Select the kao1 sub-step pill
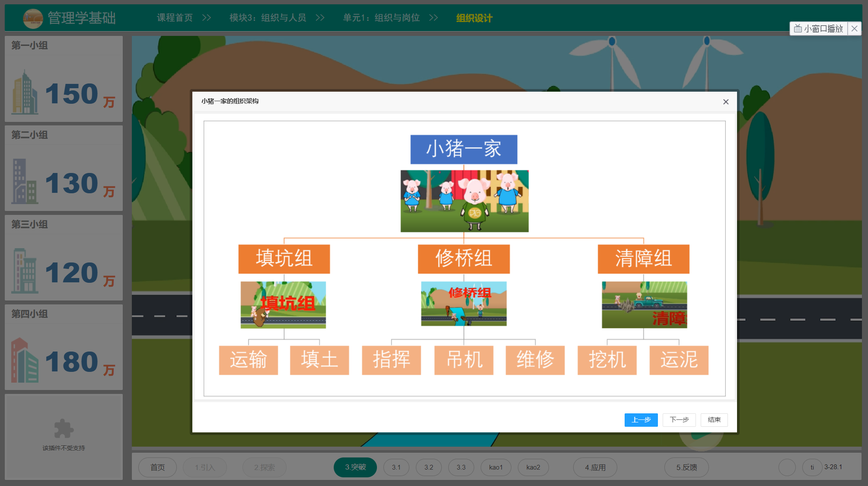This screenshot has width=868, height=486. point(495,467)
